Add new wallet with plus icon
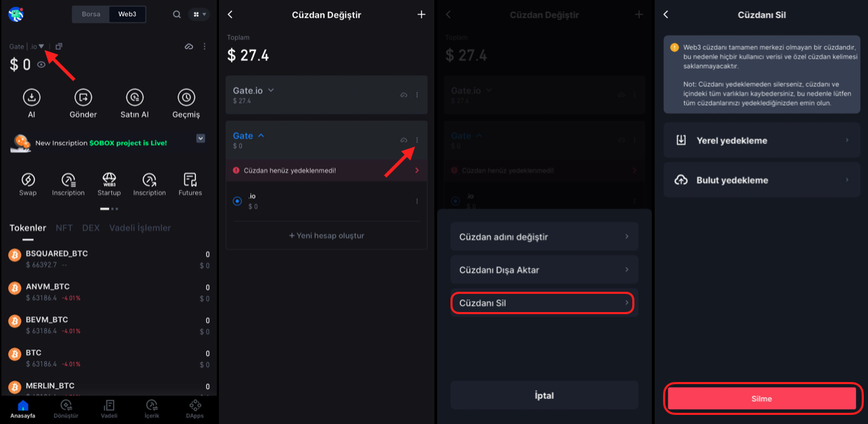The image size is (868, 424). (x=421, y=15)
